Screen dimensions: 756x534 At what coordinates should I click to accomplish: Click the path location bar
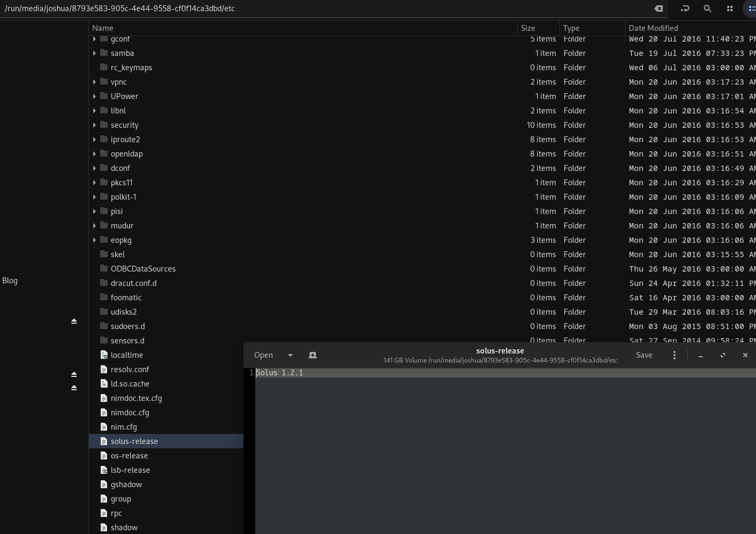tap(320, 9)
